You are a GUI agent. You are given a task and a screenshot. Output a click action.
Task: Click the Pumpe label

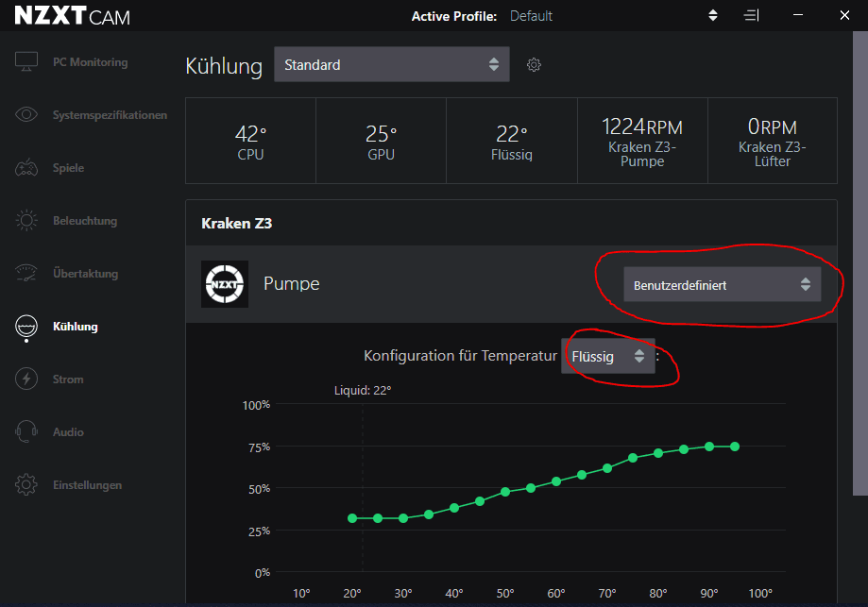coord(292,284)
